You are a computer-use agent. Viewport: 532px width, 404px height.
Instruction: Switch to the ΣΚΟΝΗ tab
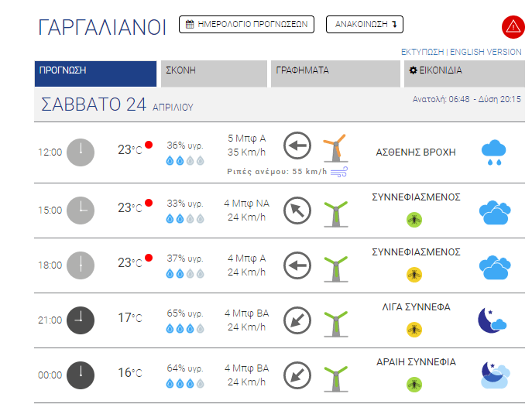pos(214,74)
